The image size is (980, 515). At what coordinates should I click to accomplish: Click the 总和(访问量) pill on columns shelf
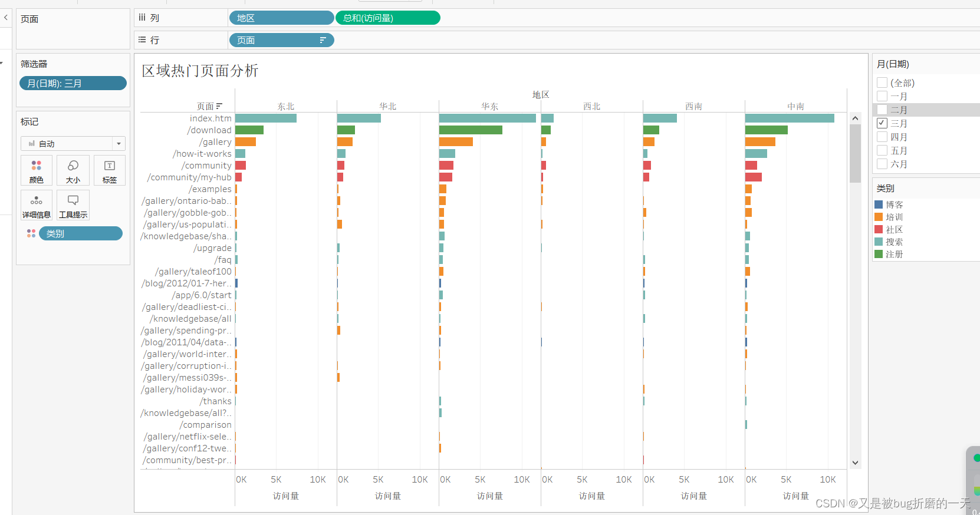click(388, 18)
